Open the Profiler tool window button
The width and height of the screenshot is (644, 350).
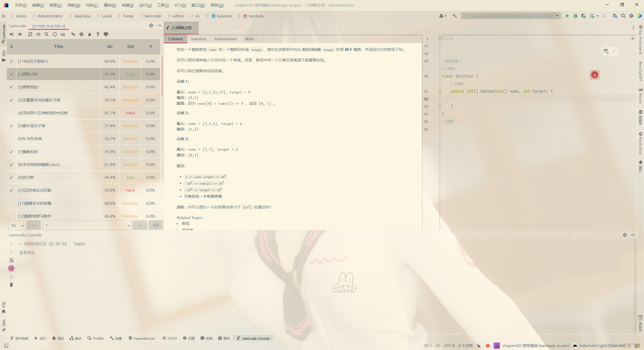tap(96, 338)
